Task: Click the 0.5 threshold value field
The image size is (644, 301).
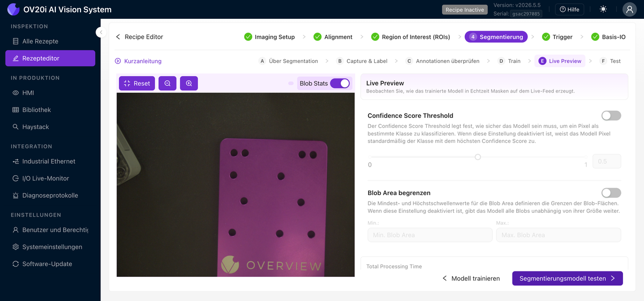Action: pyautogui.click(x=606, y=161)
